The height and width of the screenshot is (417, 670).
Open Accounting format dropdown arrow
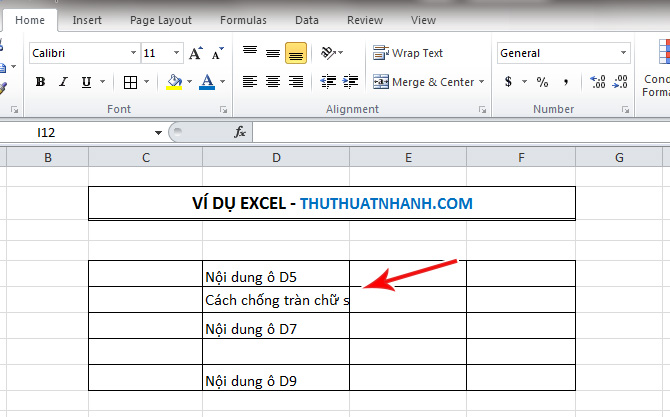(524, 82)
